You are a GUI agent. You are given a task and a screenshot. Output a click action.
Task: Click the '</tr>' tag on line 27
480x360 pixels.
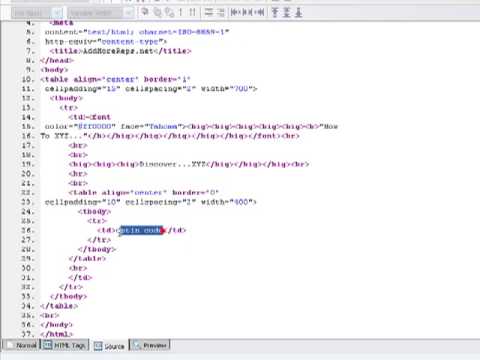click(99, 240)
